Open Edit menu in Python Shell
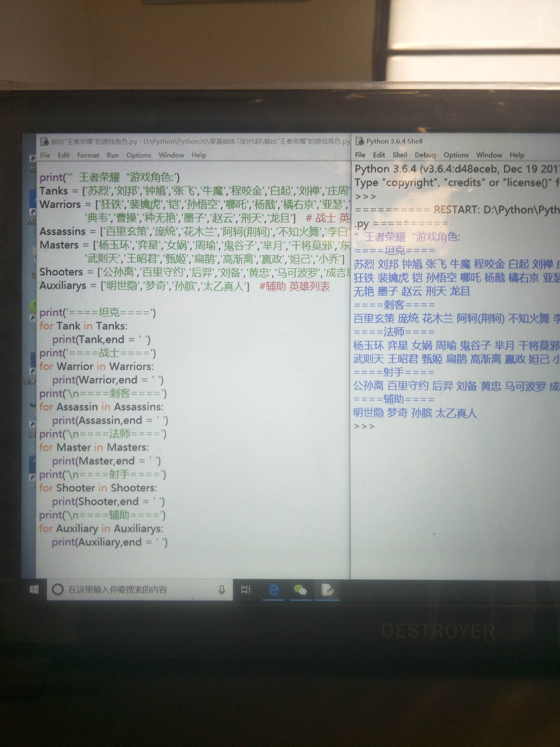The width and height of the screenshot is (560, 747). pyautogui.click(x=379, y=155)
